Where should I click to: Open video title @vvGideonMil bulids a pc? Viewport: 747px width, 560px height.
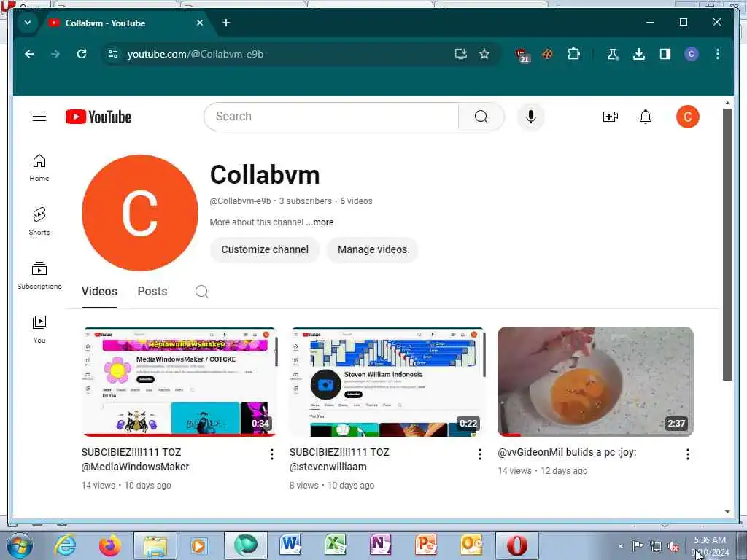[x=567, y=452]
